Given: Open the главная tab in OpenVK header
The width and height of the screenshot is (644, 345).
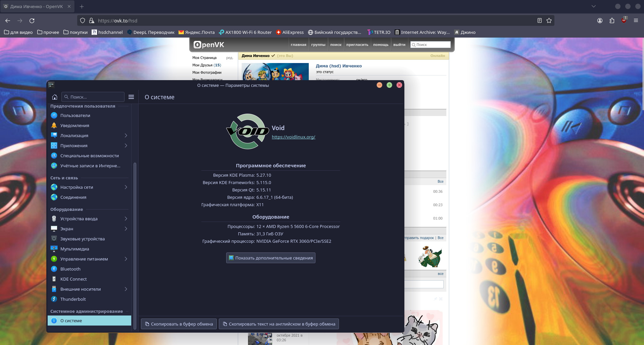Looking at the screenshot, I should pyautogui.click(x=298, y=45).
